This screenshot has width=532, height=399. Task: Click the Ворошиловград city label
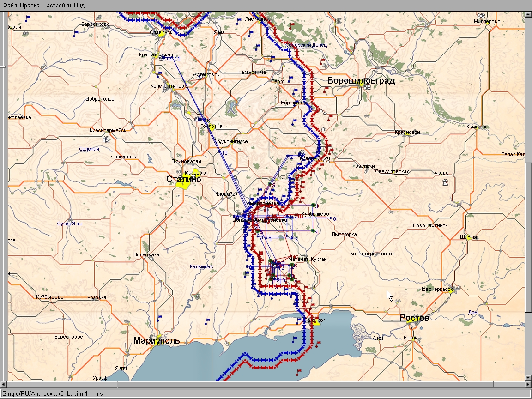(361, 80)
